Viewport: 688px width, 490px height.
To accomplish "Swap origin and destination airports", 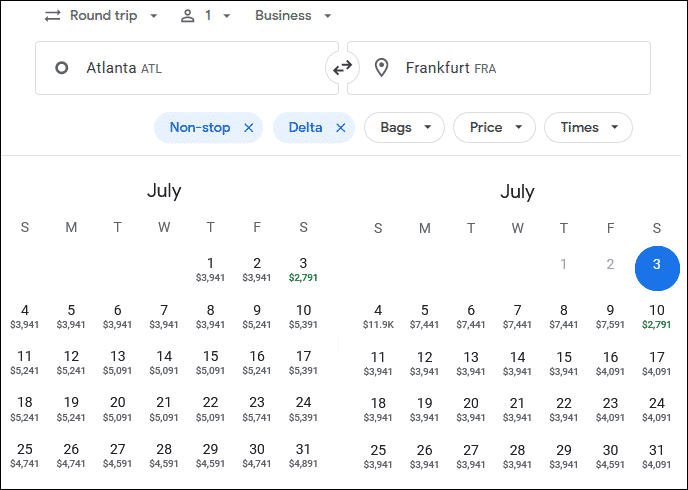I will coord(342,68).
